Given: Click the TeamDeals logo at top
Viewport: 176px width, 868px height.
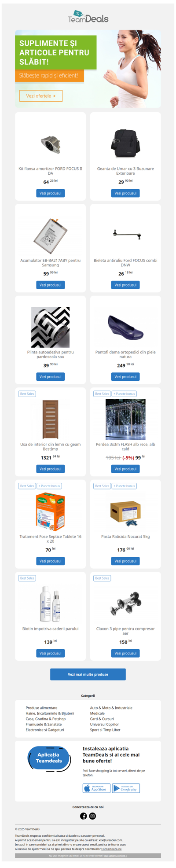Looking at the screenshot, I should pyautogui.click(x=88, y=17).
